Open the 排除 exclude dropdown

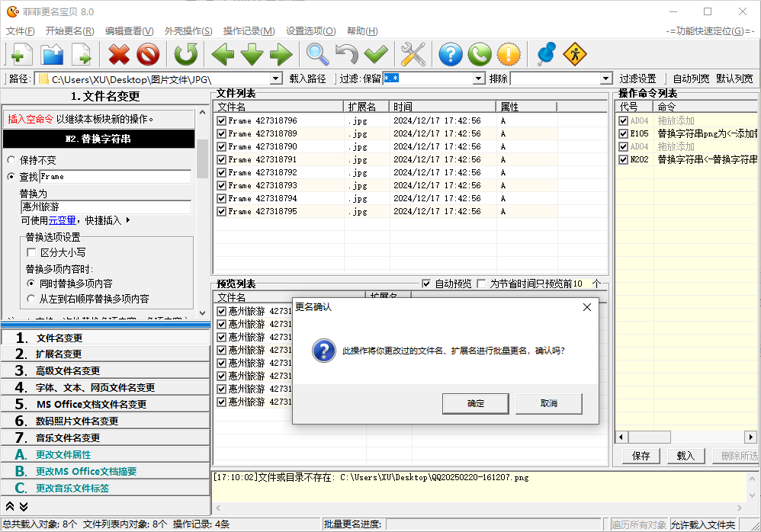pyautogui.click(x=605, y=79)
